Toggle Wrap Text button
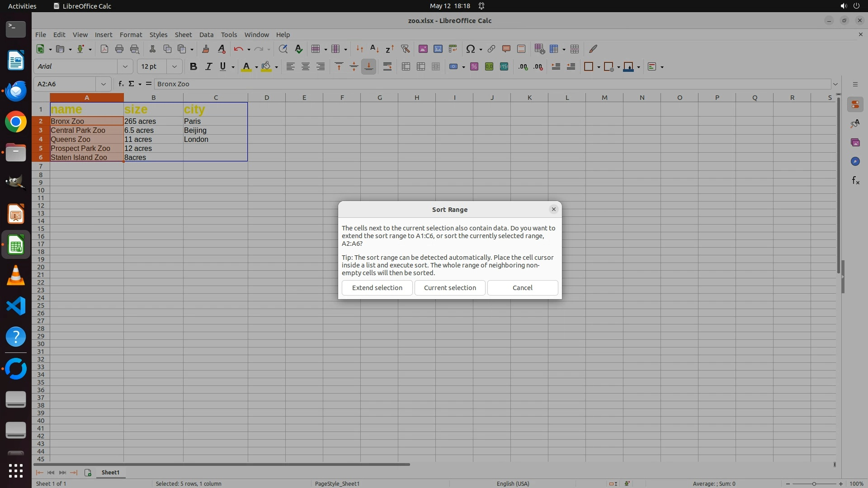Screen dimensions: 868x488 [x=387, y=66]
